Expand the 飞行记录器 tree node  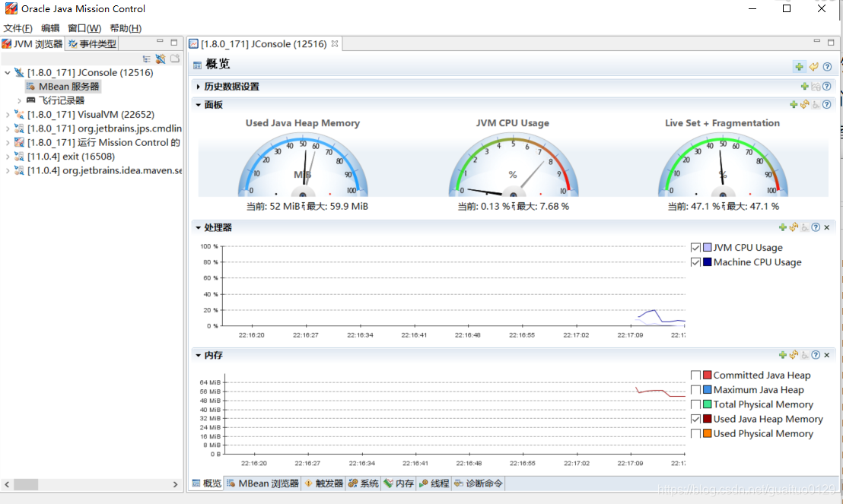pos(19,100)
